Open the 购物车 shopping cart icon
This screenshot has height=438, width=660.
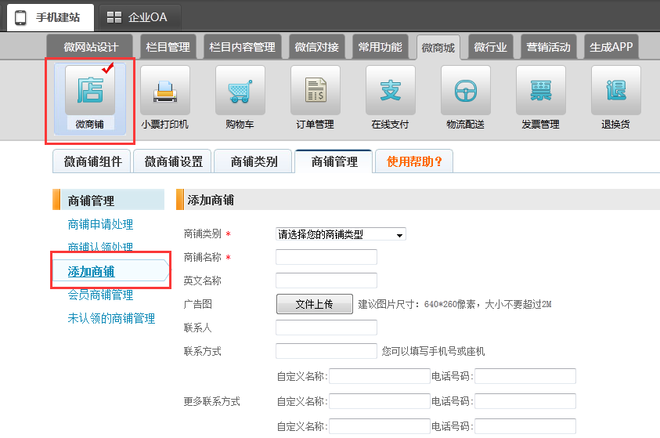[240, 91]
